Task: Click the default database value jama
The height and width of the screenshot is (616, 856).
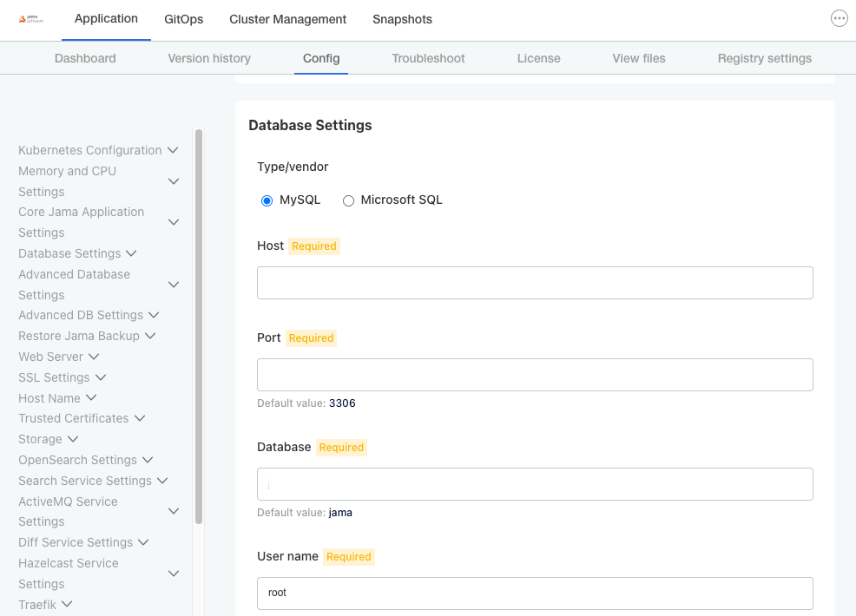Action: click(340, 513)
